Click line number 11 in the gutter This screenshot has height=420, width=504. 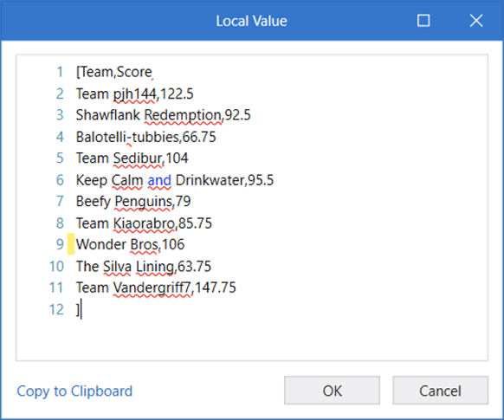click(x=56, y=288)
